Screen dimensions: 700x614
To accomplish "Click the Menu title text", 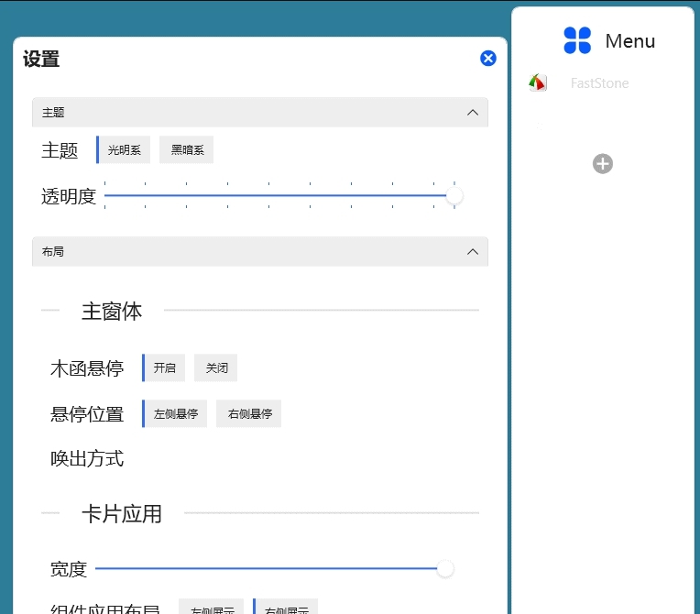I will click(x=630, y=41).
